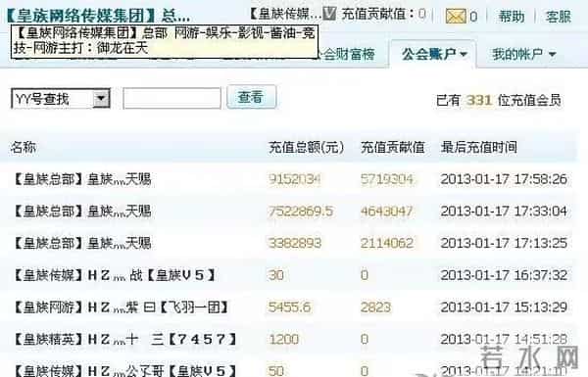Expand the 我的帐户 dropdown tab
Viewport: 588px width, 377px height.
pos(524,54)
